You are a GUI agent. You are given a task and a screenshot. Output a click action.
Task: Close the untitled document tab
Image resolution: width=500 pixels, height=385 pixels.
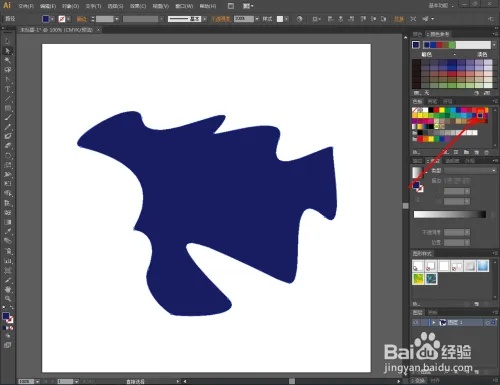click(x=98, y=30)
